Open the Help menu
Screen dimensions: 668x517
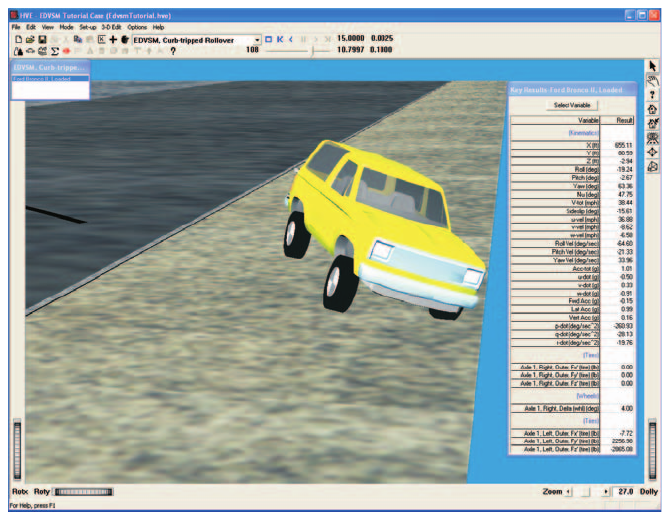pyautogui.click(x=158, y=27)
